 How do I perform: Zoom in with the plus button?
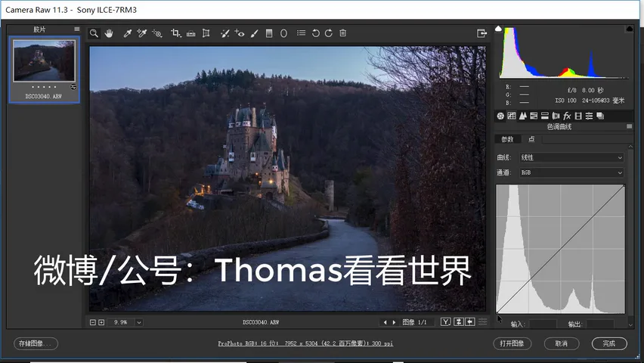tap(101, 322)
